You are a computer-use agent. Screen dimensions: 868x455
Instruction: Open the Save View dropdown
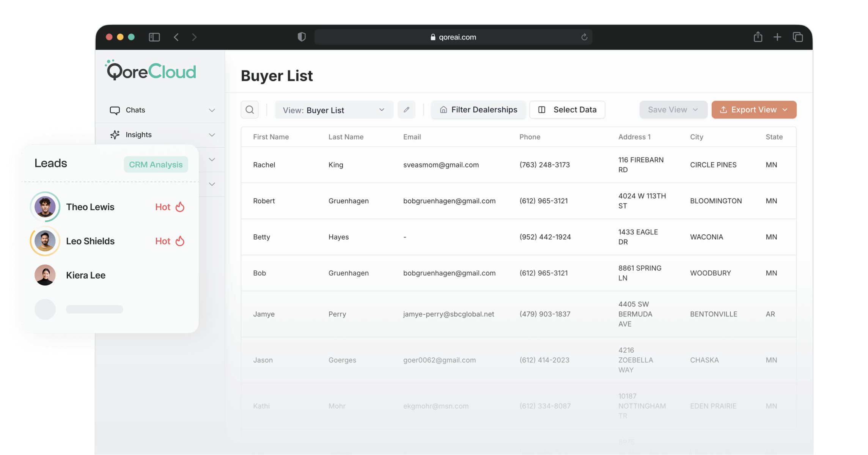click(x=673, y=110)
